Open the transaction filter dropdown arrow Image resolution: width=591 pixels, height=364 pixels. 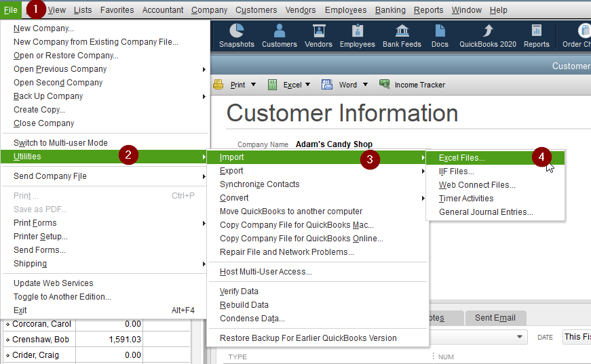[x=519, y=337]
